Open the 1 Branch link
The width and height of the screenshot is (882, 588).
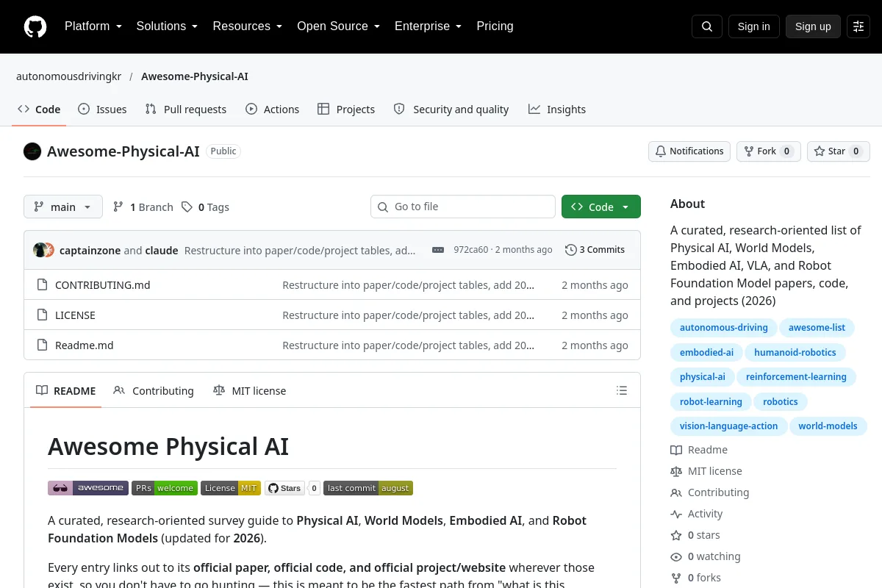(143, 207)
